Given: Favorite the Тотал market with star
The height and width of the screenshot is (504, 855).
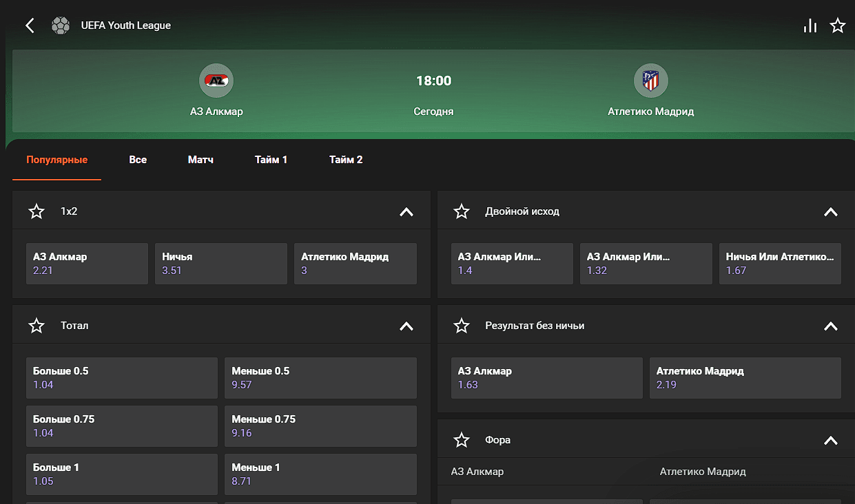Looking at the screenshot, I should pos(37,326).
